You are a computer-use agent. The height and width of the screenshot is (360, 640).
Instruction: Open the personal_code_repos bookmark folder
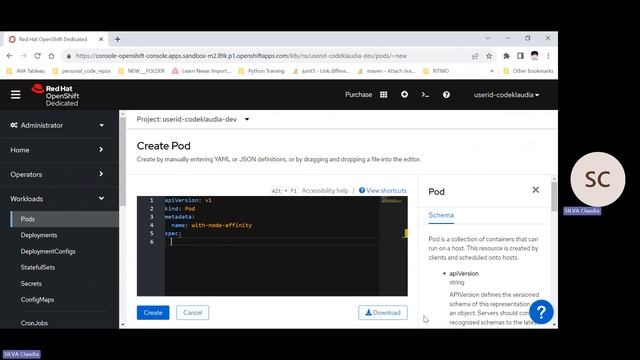pyautogui.click(x=82, y=71)
